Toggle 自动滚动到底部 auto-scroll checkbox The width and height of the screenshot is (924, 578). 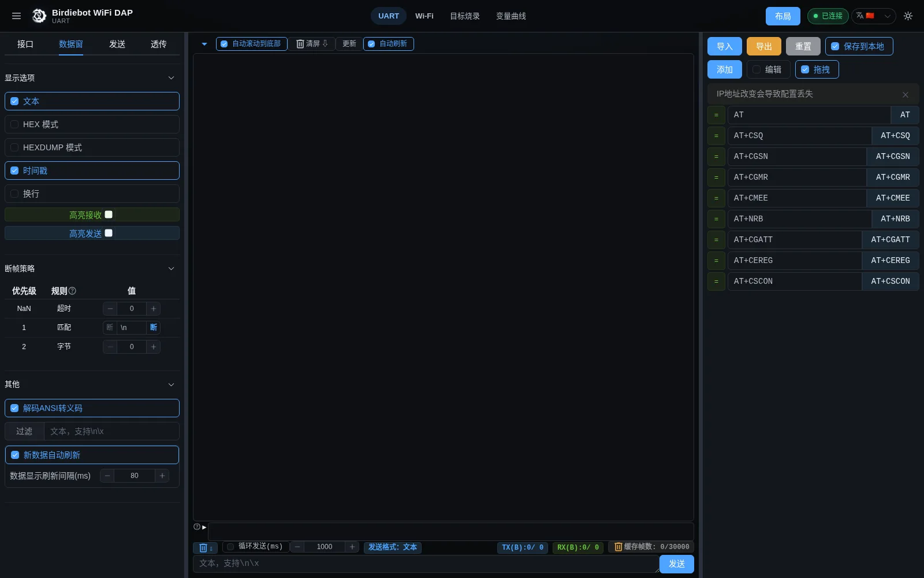(x=224, y=44)
